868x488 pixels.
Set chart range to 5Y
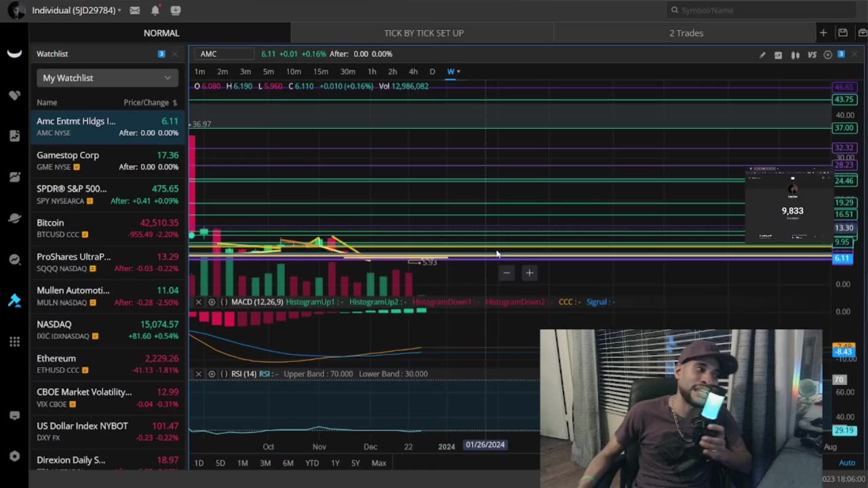pos(355,463)
